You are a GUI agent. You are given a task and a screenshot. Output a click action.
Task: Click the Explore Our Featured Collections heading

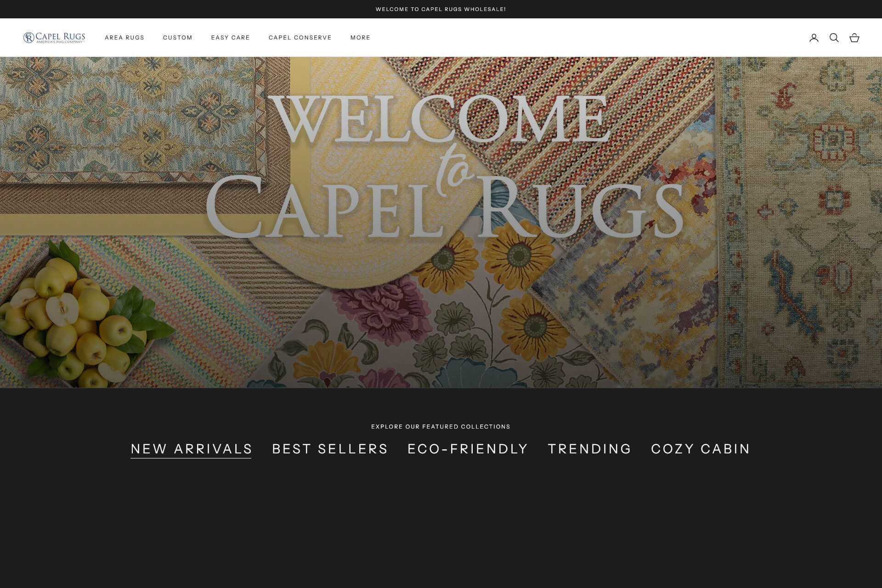coord(441,427)
